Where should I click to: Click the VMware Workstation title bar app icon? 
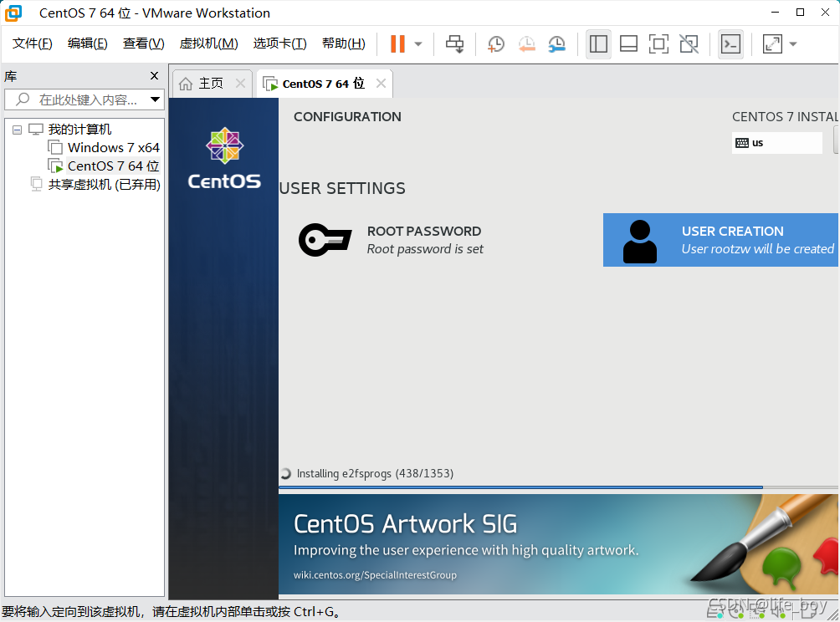click(x=13, y=13)
